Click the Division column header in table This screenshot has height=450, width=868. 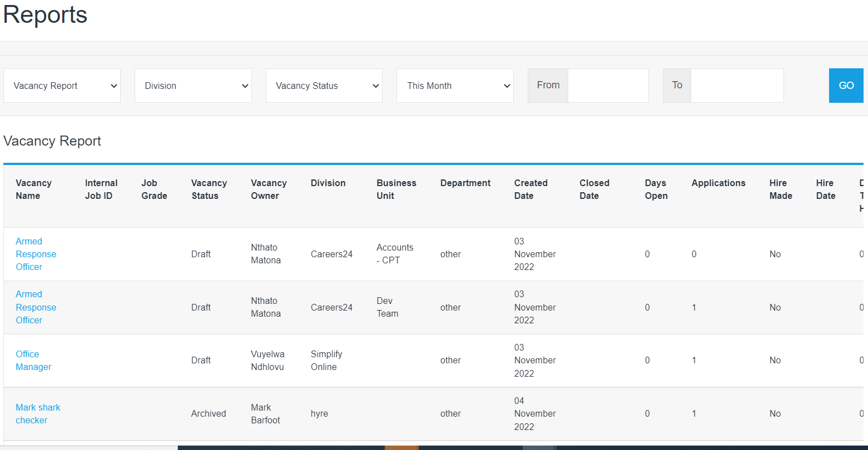click(328, 183)
